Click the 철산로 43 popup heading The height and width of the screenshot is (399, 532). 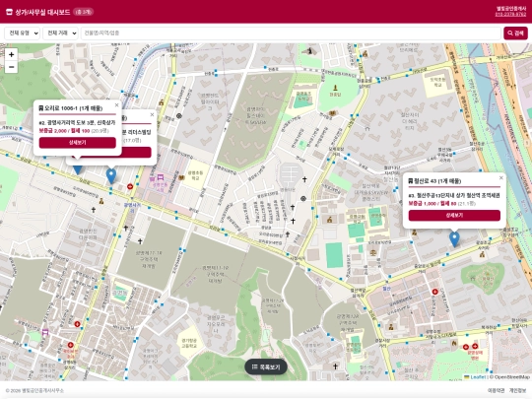434,181
